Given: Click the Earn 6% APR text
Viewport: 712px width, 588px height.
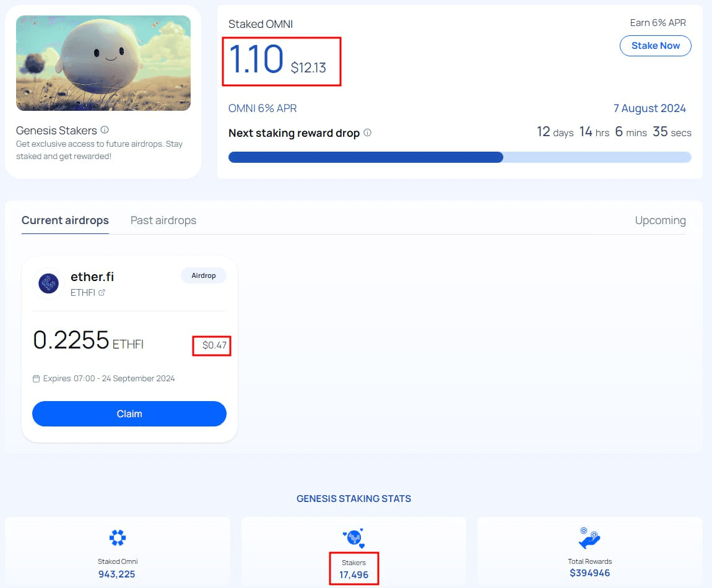Looking at the screenshot, I should (x=658, y=23).
